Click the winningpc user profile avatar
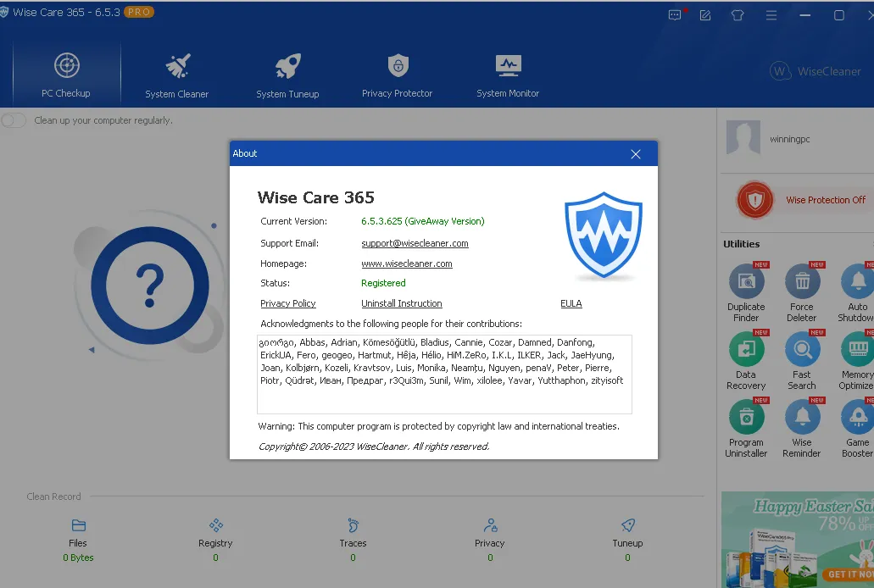 coord(743,138)
